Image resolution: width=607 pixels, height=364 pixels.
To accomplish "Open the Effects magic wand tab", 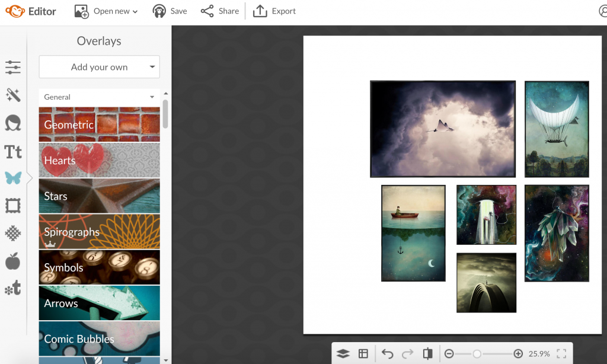I will (x=13, y=95).
